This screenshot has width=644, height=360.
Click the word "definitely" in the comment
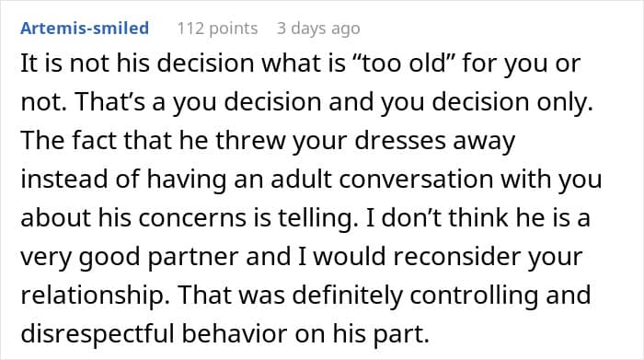tap(347, 295)
